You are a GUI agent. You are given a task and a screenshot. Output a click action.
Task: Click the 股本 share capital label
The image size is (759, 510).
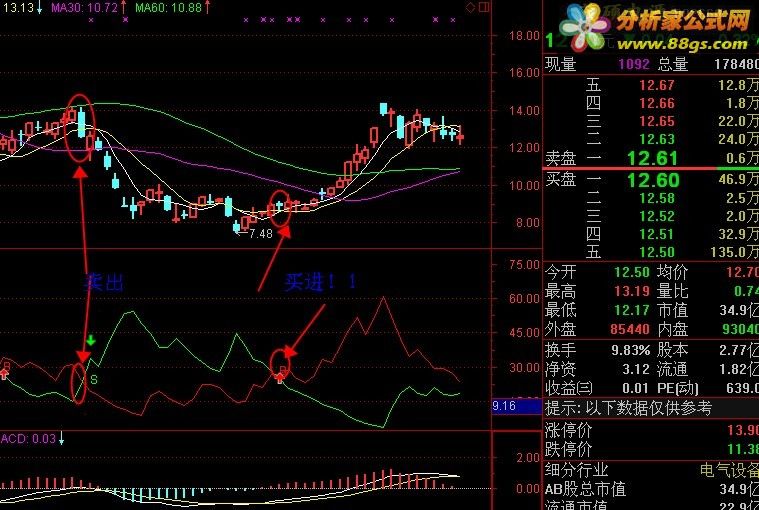673,350
